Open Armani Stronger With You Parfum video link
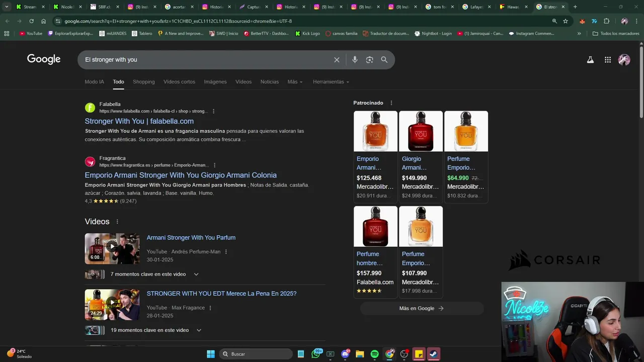This screenshot has height=362, width=644. (x=191, y=238)
